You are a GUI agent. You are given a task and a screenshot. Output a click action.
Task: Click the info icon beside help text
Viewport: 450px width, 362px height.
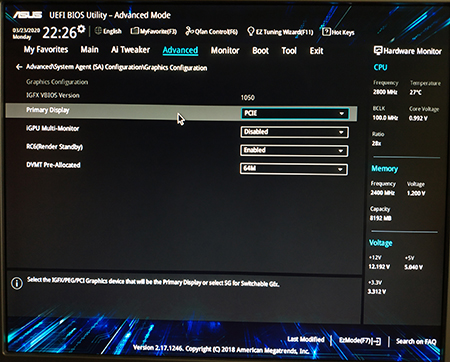[17, 283]
